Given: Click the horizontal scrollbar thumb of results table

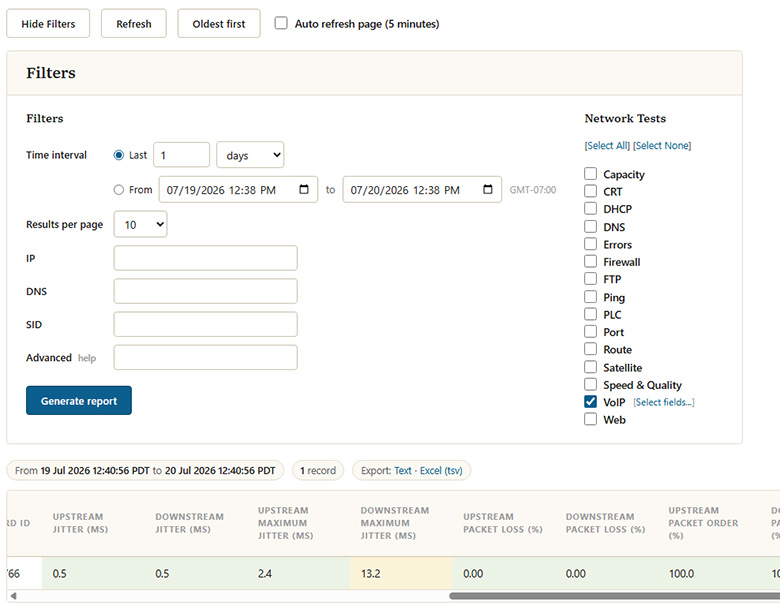Looking at the screenshot, I should pos(614,596).
